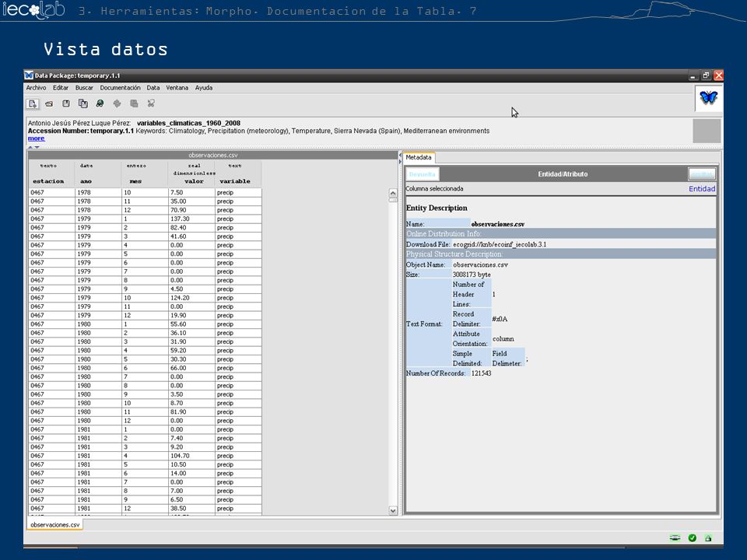Click the scrollbar down arrow of the data table

393,510
